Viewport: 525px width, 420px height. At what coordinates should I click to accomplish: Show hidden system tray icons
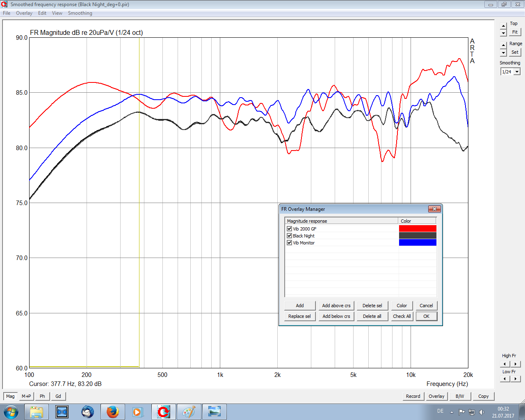tap(452, 412)
